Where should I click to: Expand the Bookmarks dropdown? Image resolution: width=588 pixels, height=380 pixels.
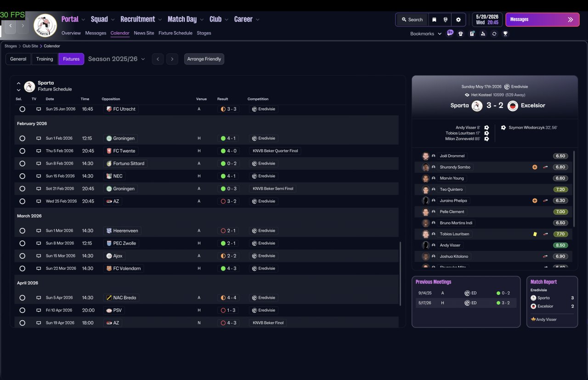(426, 34)
